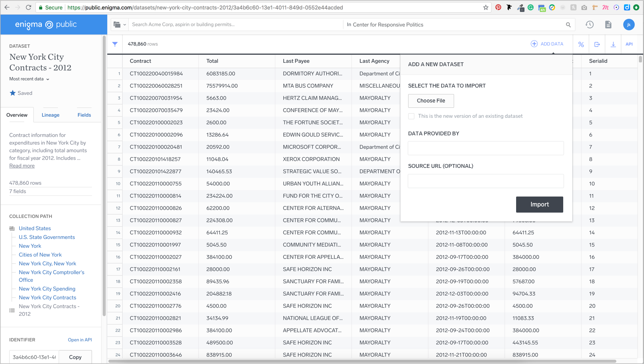Open the jk user avatar

pyautogui.click(x=629, y=24)
